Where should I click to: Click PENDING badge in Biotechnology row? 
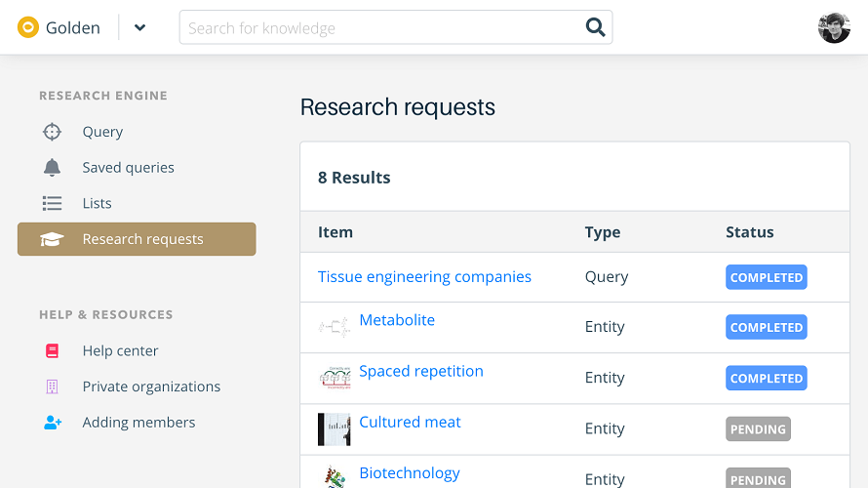(758, 478)
